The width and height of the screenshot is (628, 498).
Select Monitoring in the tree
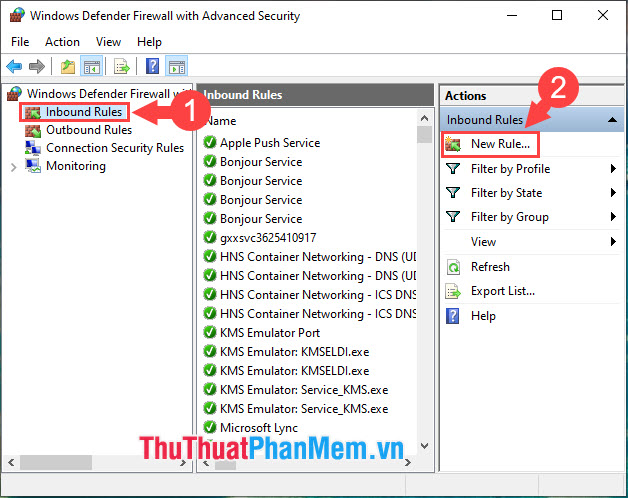point(76,166)
